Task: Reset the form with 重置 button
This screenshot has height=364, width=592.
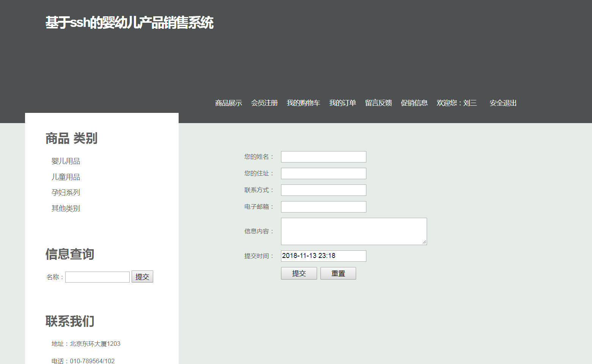Action: [x=338, y=273]
